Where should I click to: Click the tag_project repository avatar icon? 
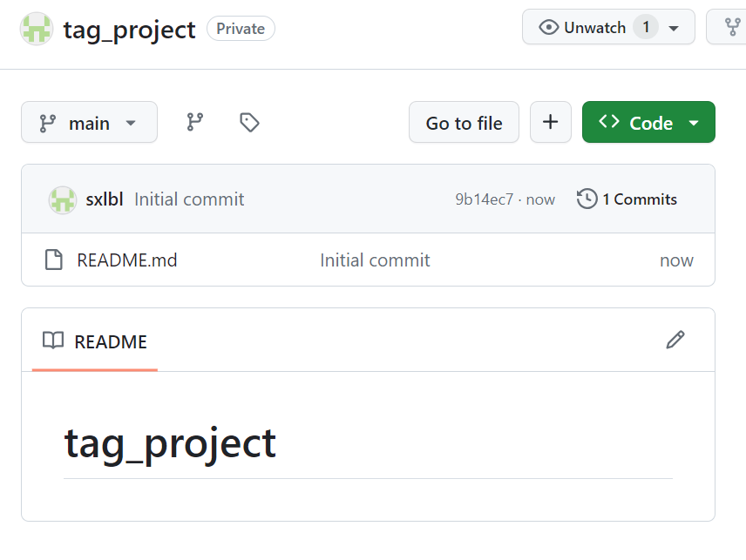(x=37, y=29)
